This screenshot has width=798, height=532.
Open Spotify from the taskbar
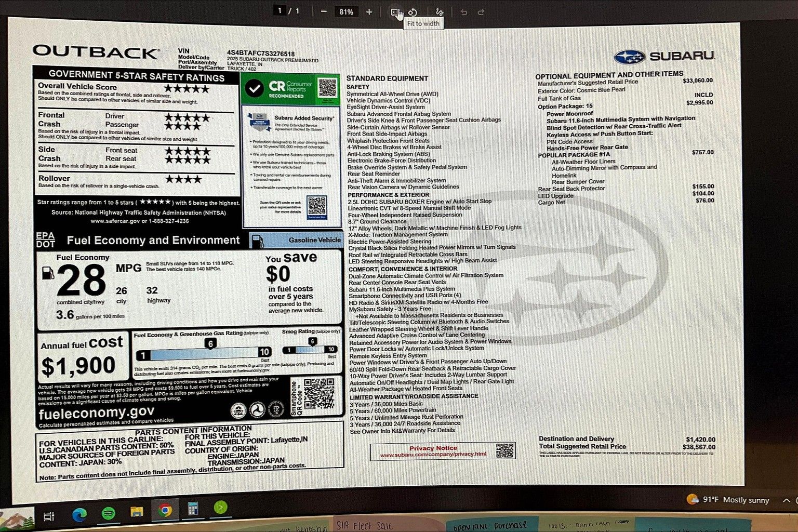coord(108,513)
